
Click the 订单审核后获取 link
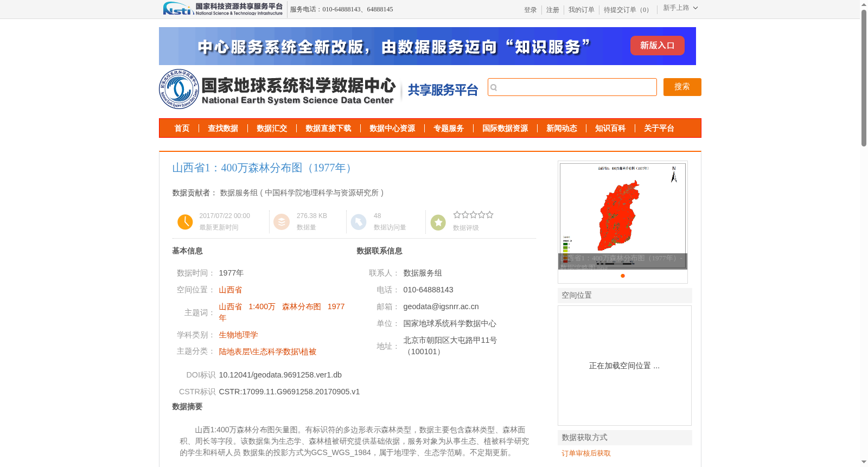pos(586,453)
